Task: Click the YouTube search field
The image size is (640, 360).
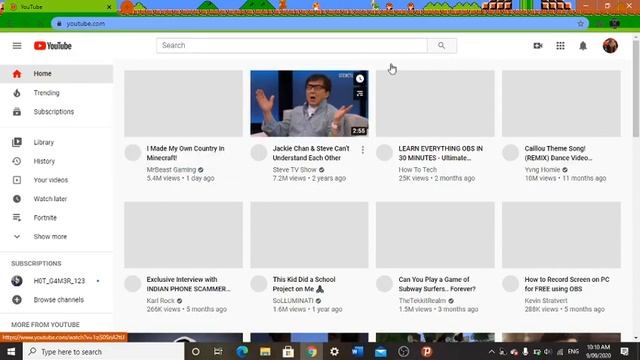Action: tap(292, 45)
